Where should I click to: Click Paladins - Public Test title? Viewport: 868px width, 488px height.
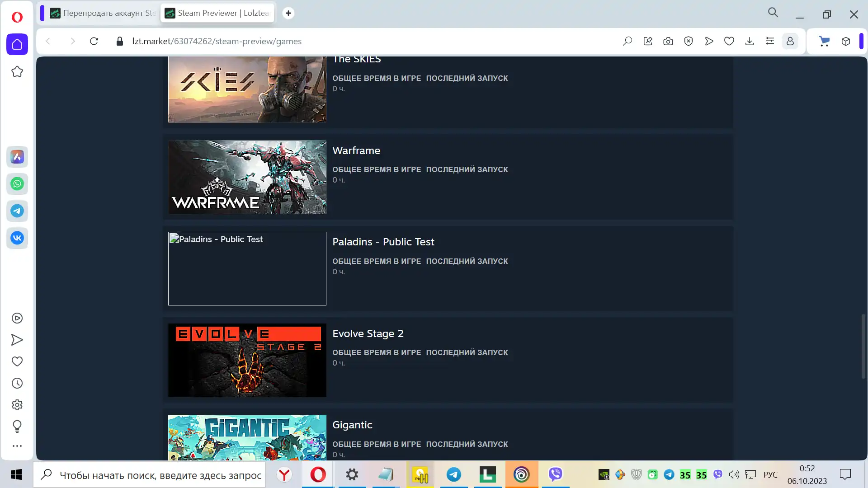(383, 242)
